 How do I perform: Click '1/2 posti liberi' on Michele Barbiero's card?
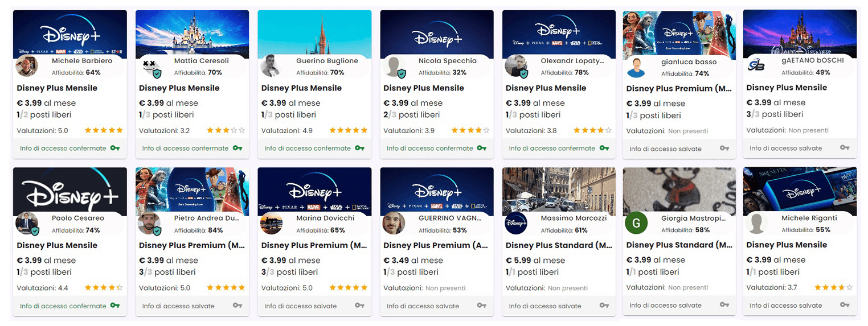pos(44,115)
